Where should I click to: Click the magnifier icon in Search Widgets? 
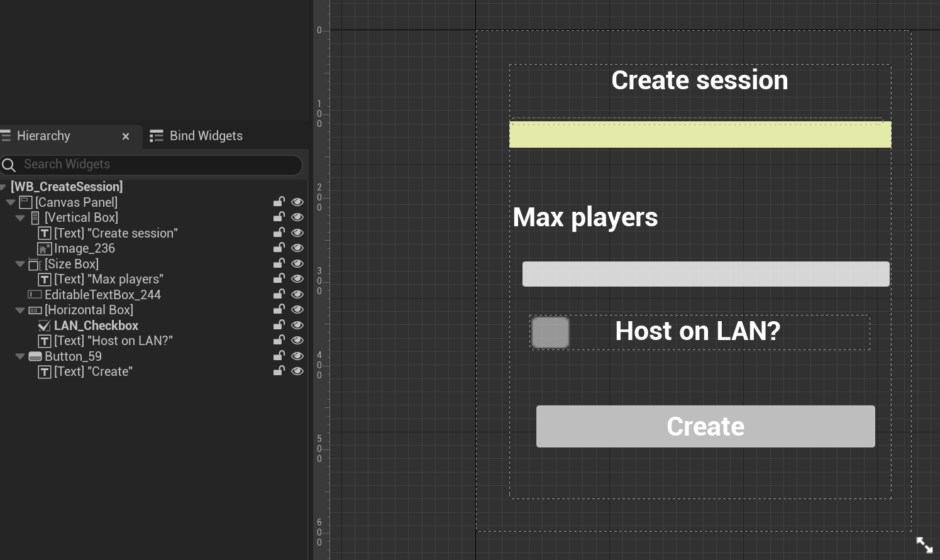(9, 165)
